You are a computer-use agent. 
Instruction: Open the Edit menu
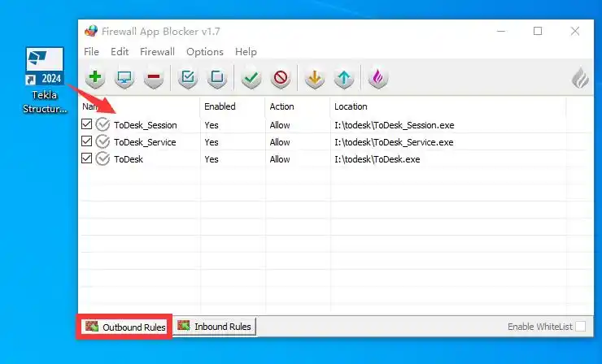120,52
